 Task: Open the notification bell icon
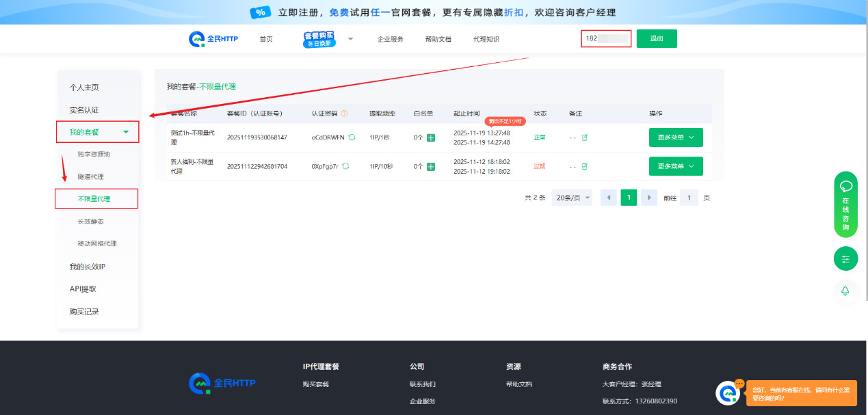pos(845,291)
